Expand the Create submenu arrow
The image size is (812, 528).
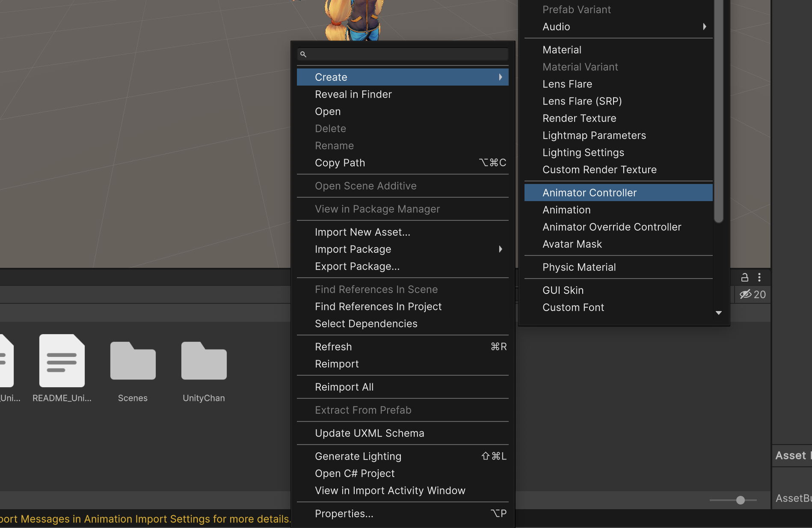501,77
